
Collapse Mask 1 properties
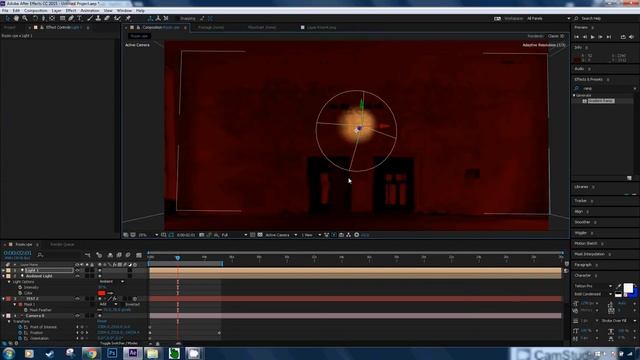(15, 304)
